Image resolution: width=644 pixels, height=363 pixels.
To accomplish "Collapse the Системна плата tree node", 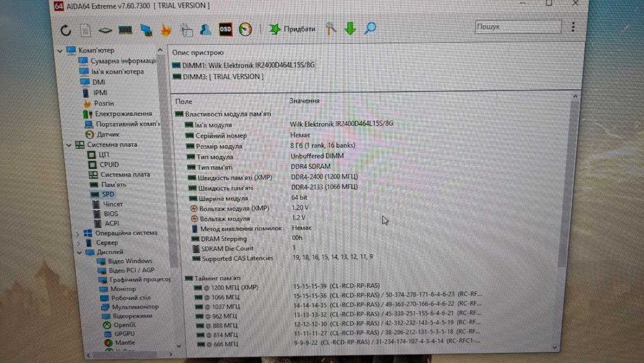I will point(69,145).
